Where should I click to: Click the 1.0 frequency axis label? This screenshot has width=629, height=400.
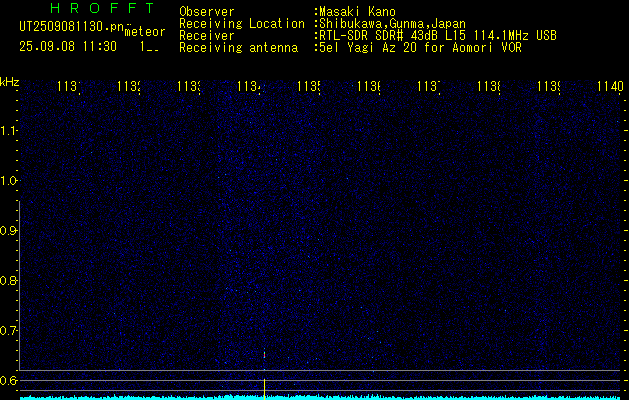tap(8, 180)
